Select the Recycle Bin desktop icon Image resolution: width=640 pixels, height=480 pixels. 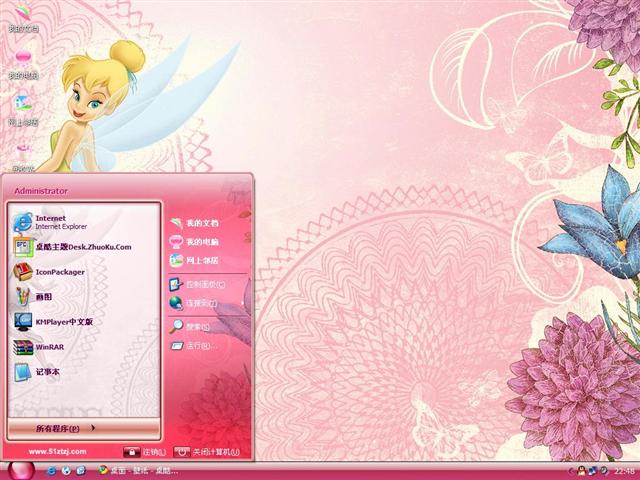(23, 158)
